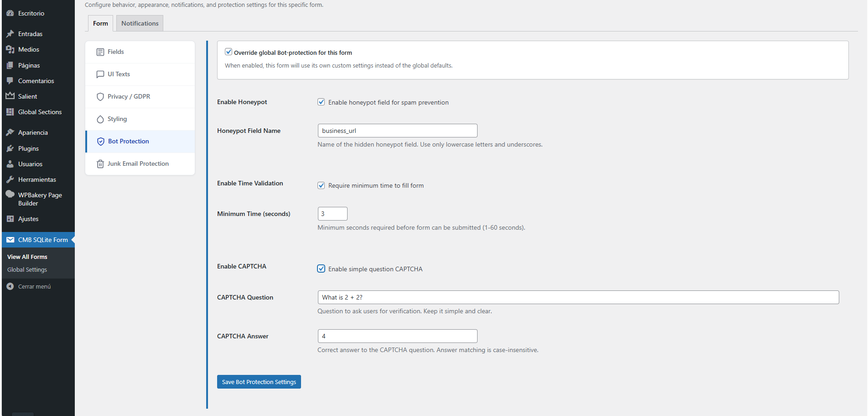Open View All Forms
This screenshot has width=868, height=416.
[x=27, y=257]
